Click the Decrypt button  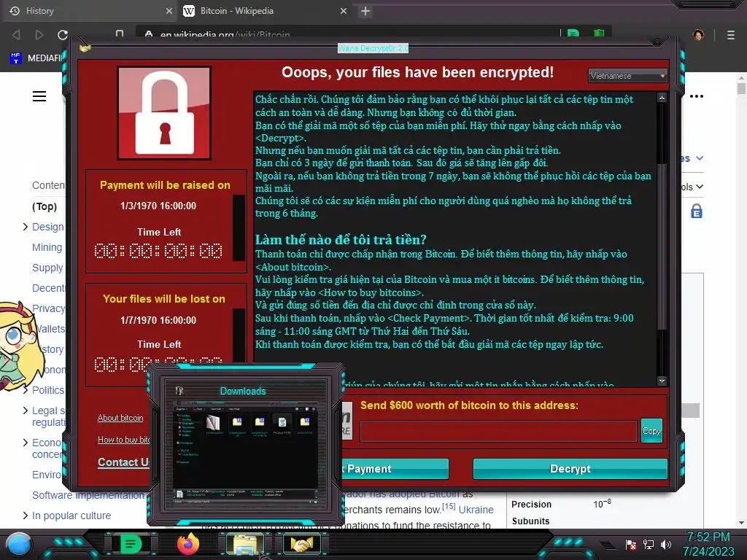coord(570,469)
